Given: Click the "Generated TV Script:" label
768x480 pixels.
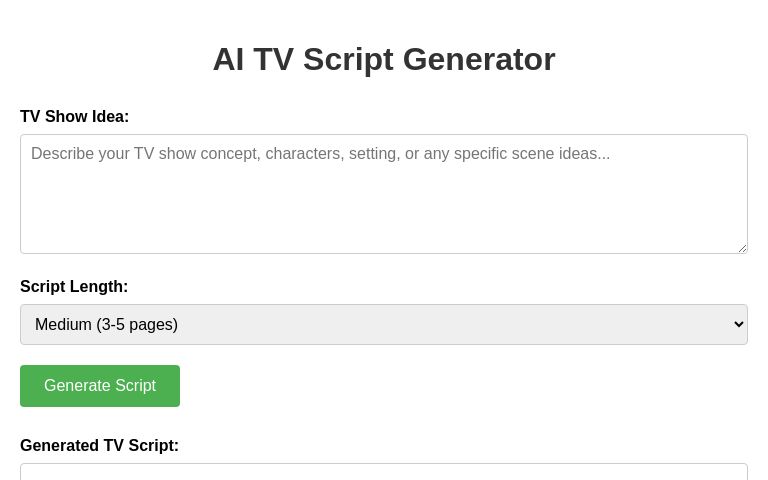Looking at the screenshot, I should pyautogui.click(x=99, y=446).
